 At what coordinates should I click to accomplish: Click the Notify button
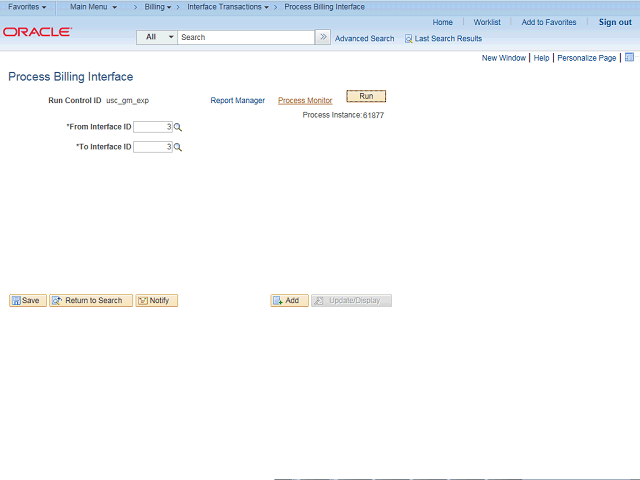pyautogui.click(x=156, y=300)
